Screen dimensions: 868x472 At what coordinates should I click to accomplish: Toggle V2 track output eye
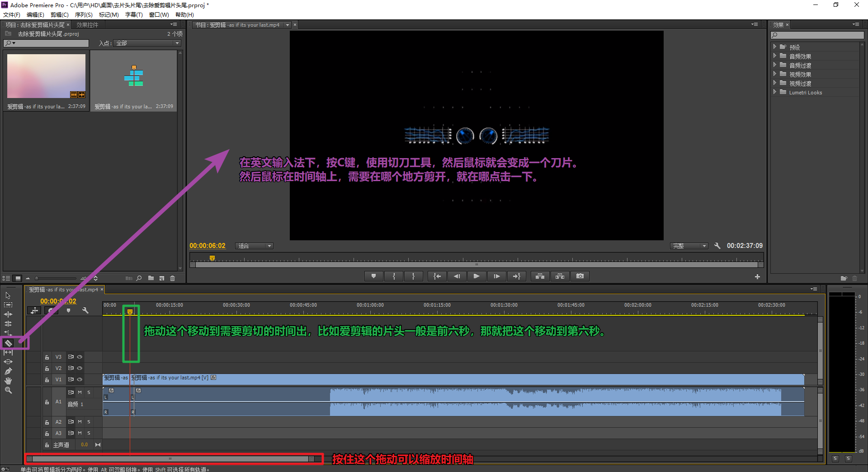pos(80,368)
